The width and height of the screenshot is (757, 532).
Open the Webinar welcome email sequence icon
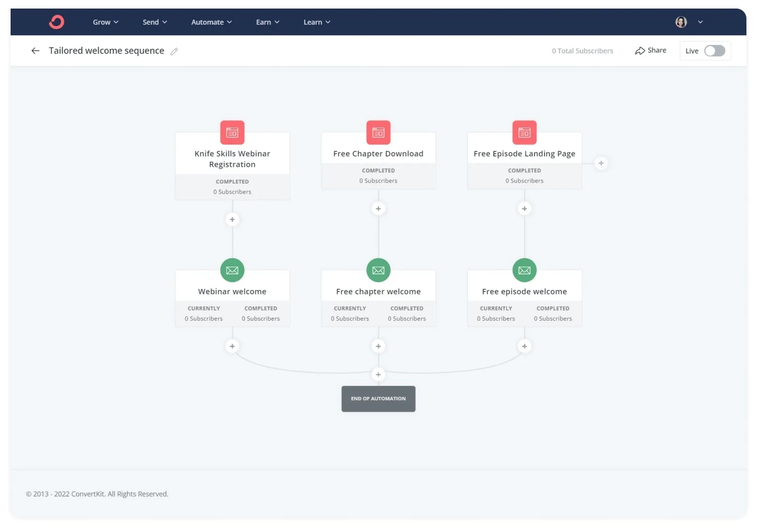click(232, 270)
